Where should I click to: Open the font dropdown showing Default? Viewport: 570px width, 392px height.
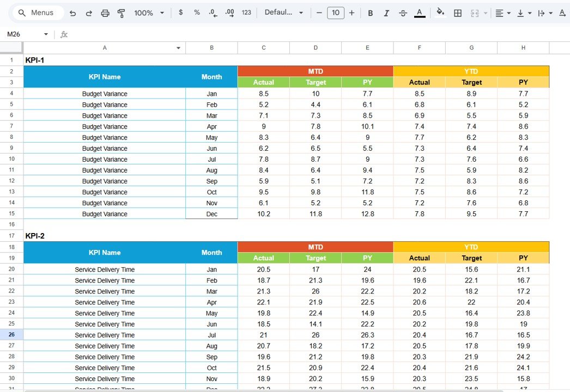click(283, 13)
